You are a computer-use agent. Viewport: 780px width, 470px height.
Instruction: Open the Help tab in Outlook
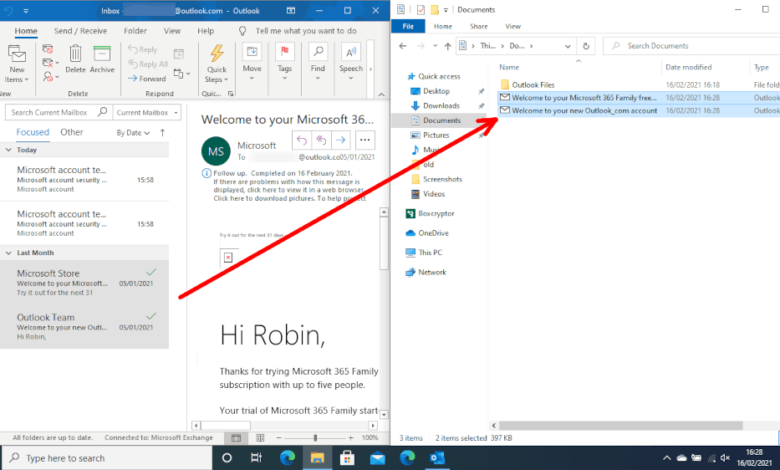click(205, 31)
